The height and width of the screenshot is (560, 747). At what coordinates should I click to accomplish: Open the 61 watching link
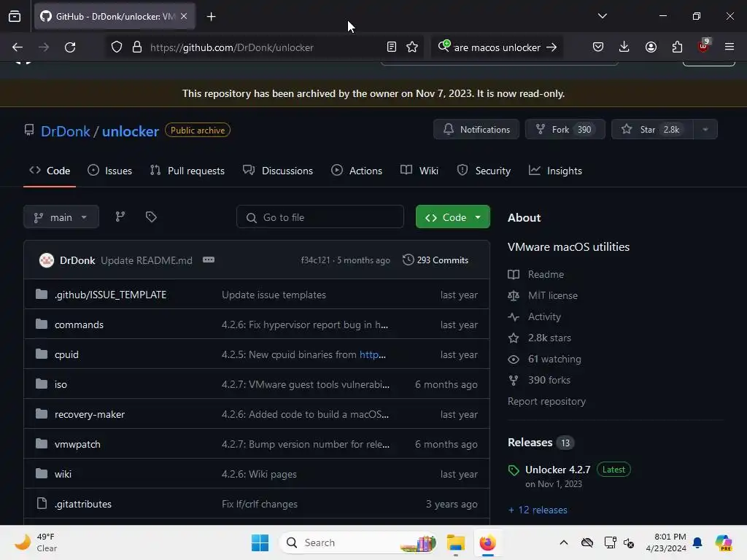(x=544, y=359)
